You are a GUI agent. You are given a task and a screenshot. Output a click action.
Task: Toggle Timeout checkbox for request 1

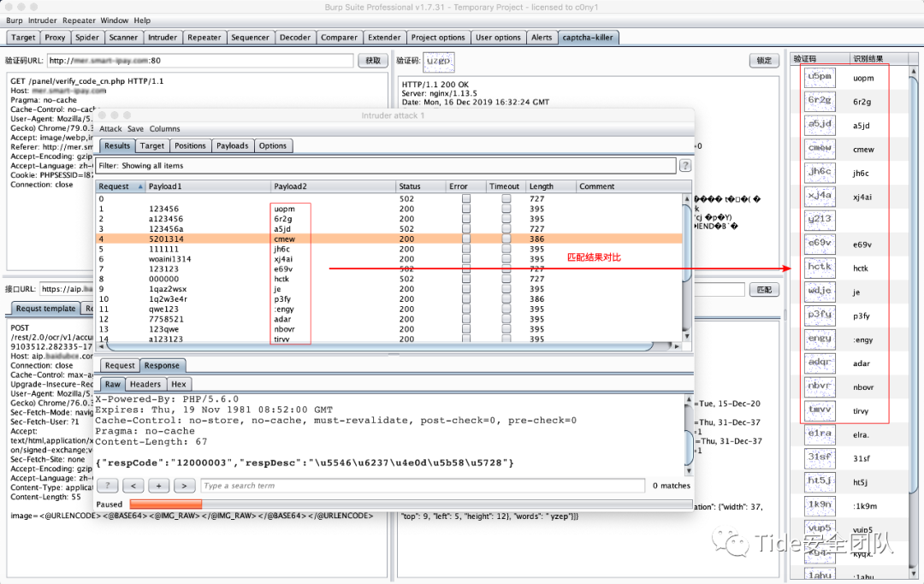506,209
